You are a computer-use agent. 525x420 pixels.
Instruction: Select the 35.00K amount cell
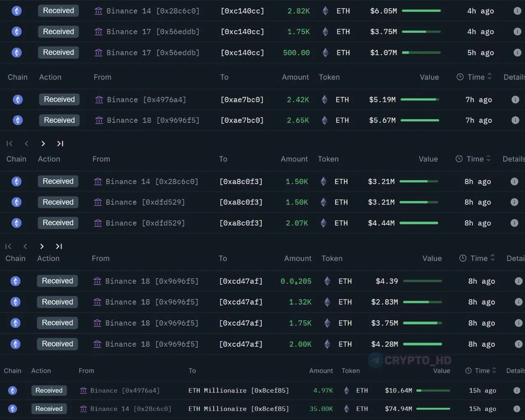[321, 409]
